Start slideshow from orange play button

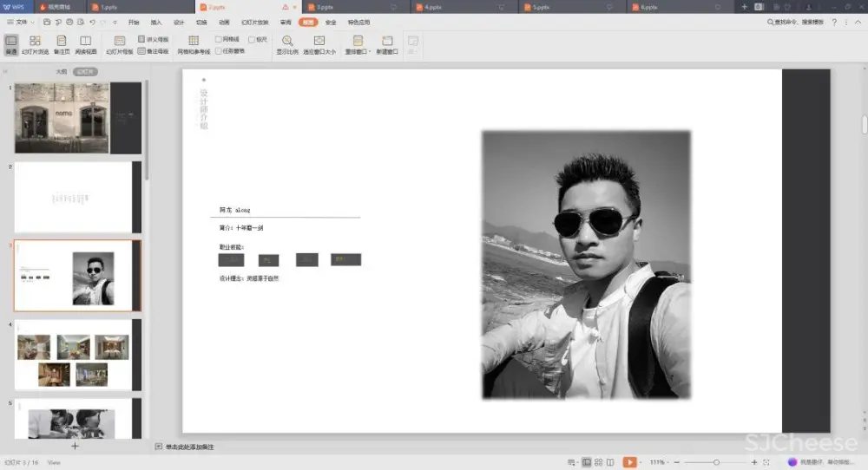tap(629, 462)
